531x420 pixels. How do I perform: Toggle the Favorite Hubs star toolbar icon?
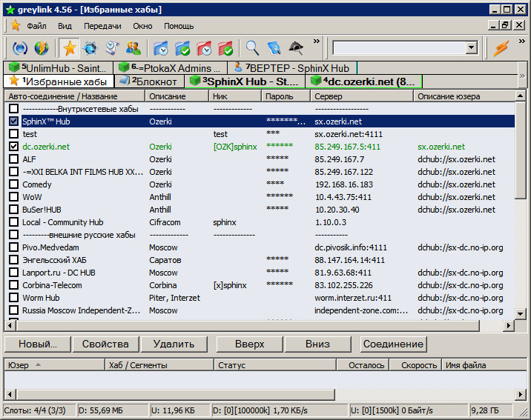coord(69,48)
